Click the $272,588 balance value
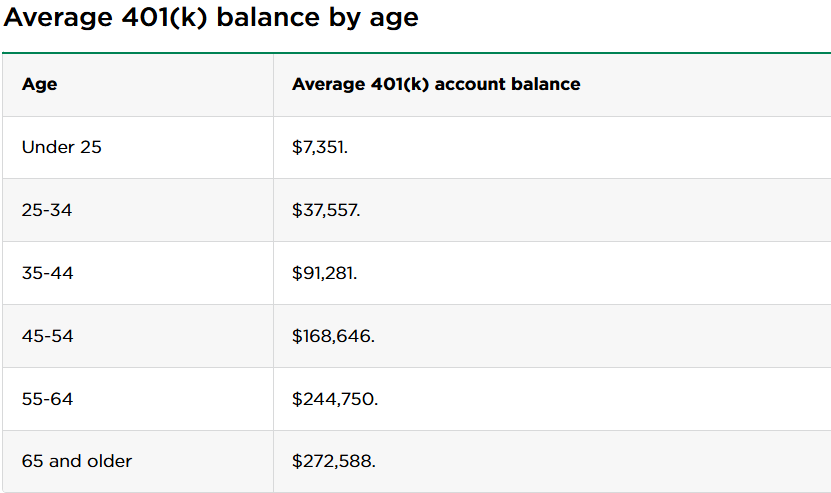831x493 pixels. 334,461
